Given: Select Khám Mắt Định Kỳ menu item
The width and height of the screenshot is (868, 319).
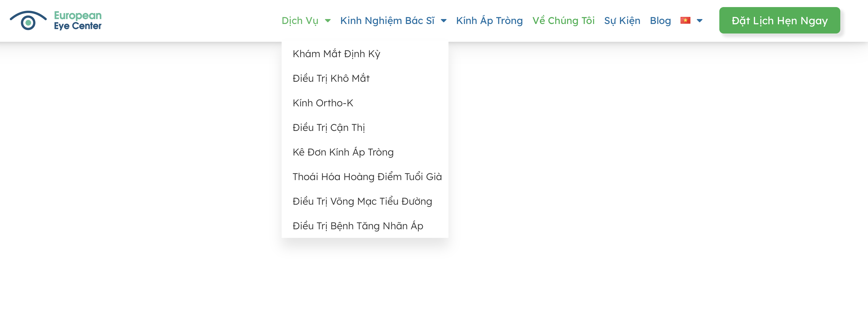Looking at the screenshot, I should (x=336, y=54).
